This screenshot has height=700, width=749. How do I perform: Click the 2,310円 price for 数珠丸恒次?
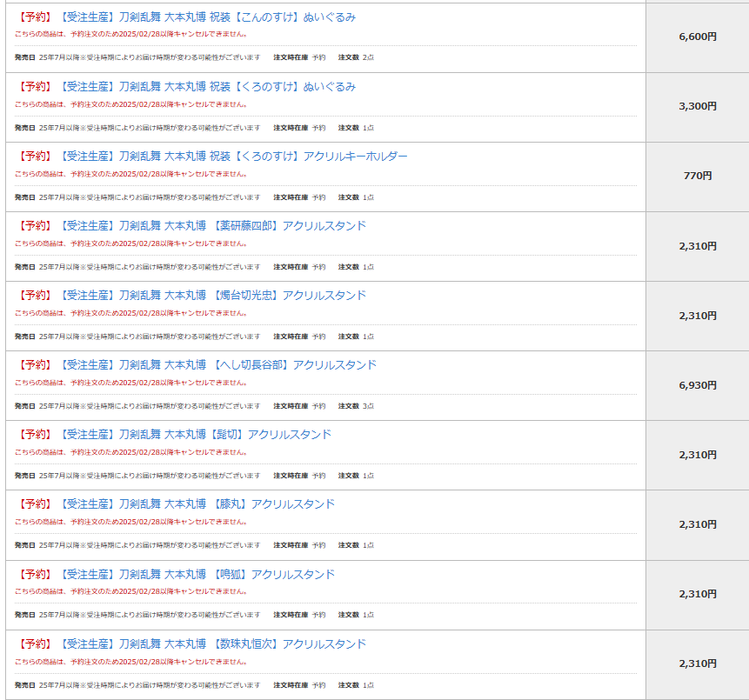click(x=698, y=663)
